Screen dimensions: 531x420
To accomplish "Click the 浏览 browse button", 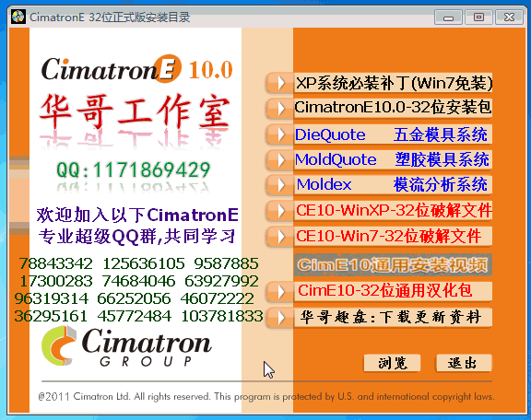I will [x=392, y=363].
